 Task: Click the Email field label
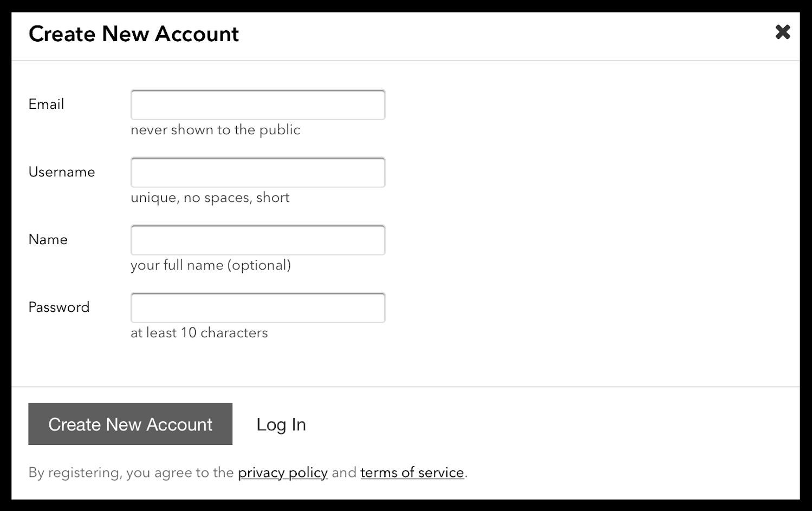click(x=46, y=104)
